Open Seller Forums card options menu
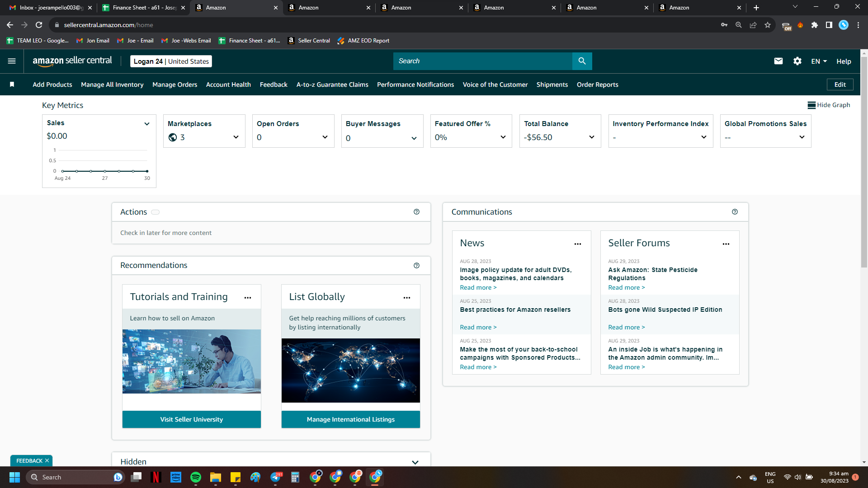Viewport: 868px width, 488px height. tap(726, 244)
